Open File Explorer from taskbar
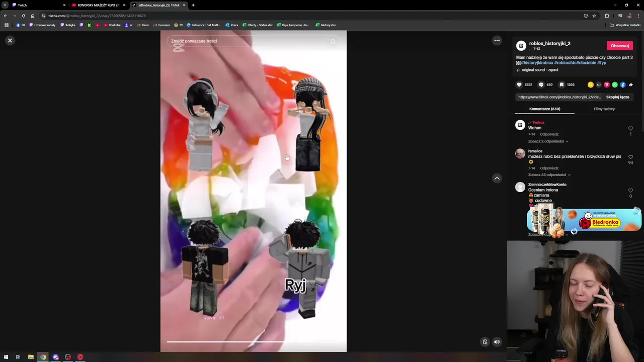 31,357
